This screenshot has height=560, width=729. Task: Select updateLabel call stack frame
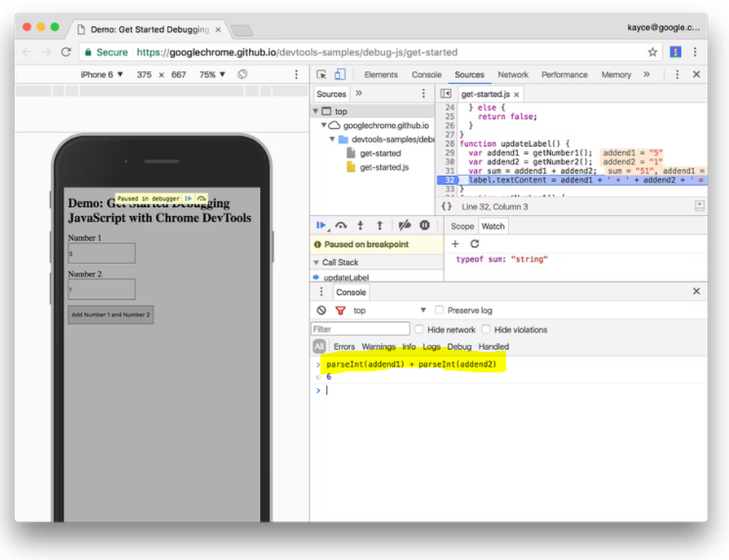pyautogui.click(x=346, y=278)
